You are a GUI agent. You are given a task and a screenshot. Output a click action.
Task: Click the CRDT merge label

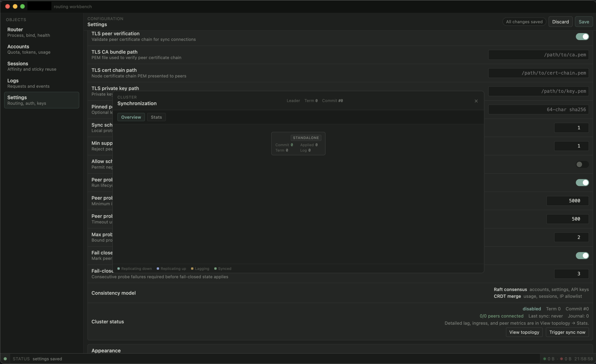[507, 296]
